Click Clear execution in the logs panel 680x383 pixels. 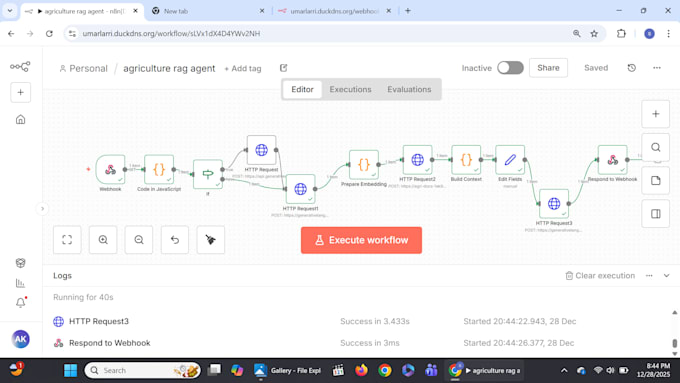600,275
